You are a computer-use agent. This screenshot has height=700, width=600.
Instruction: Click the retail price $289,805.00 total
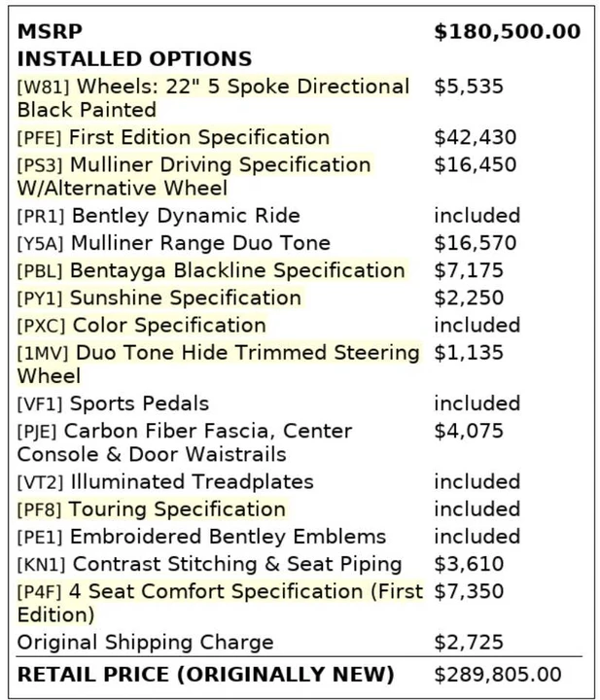coord(498,674)
